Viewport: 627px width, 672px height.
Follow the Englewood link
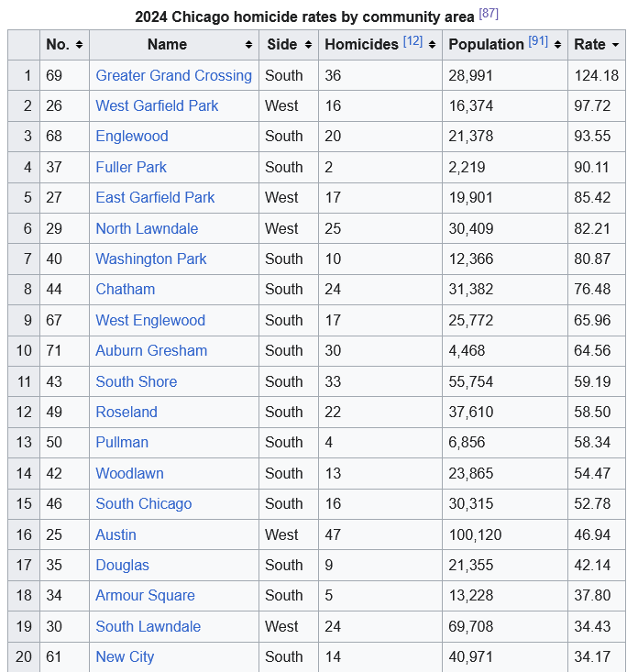132,137
